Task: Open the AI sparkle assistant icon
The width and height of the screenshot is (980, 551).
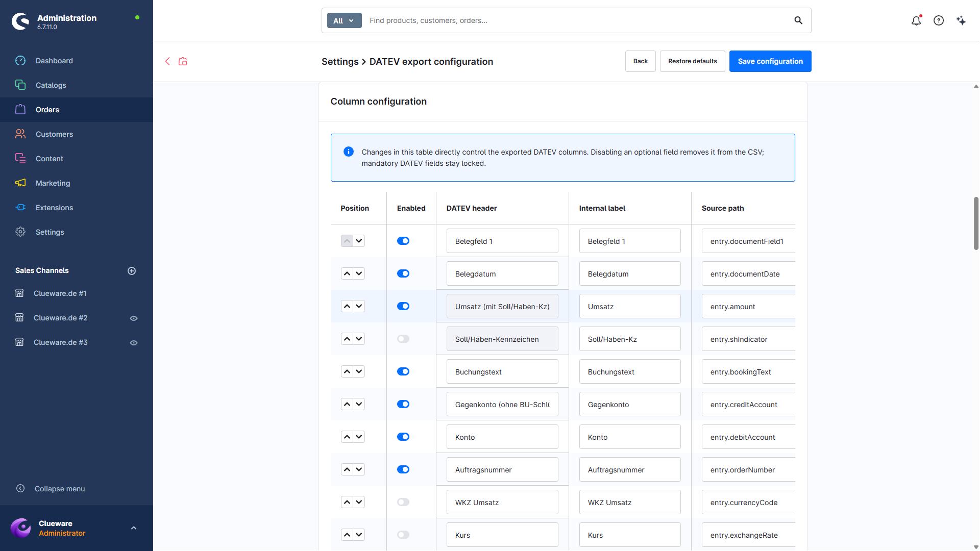Action: coord(961,20)
